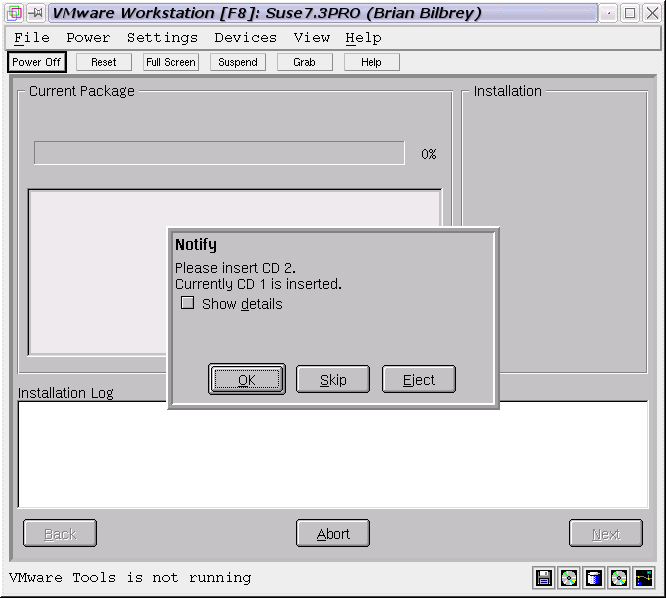666x598 pixels.
Task: Click the floppy disk status icon
Action: [544, 578]
